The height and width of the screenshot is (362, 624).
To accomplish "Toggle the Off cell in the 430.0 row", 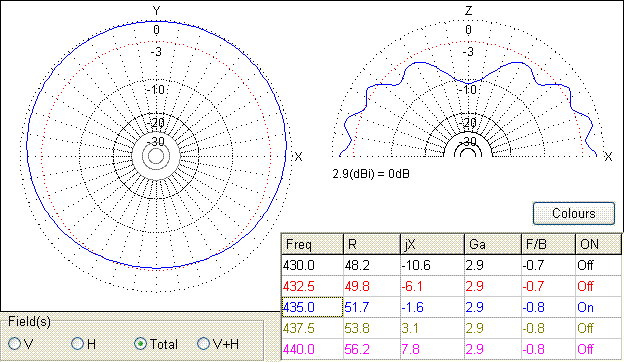I will 599,265.
